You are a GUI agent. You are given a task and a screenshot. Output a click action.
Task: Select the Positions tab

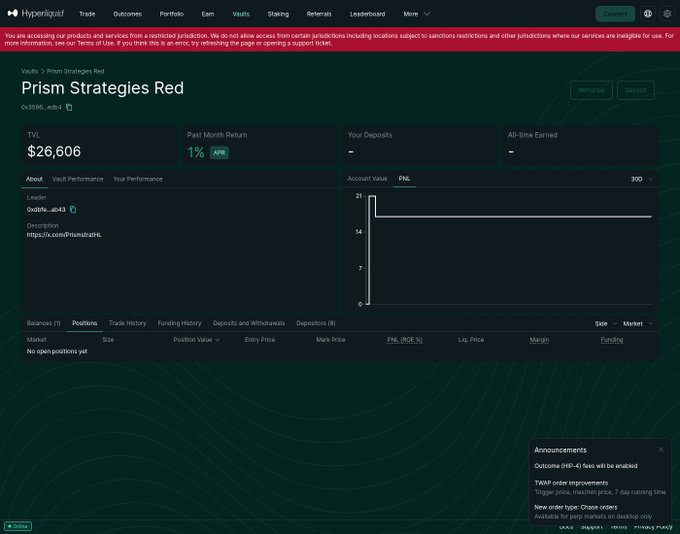coord(85,323)
